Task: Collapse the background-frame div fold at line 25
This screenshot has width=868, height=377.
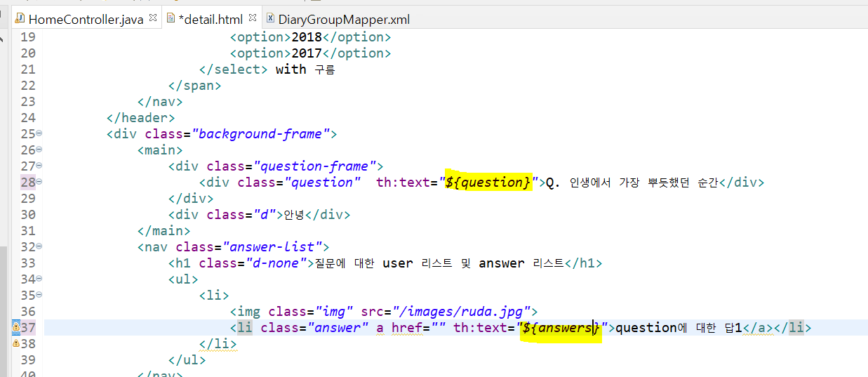Action: [39, 133]
